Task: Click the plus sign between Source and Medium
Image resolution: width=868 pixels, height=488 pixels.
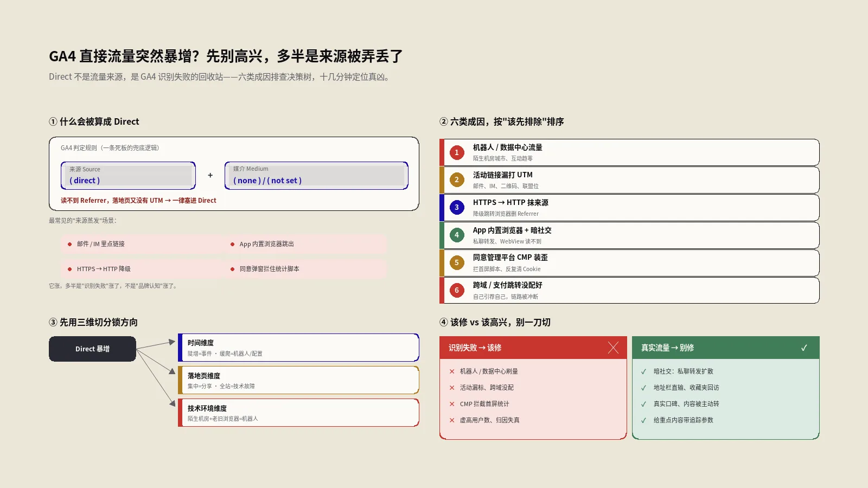Action: click(210, 175)
